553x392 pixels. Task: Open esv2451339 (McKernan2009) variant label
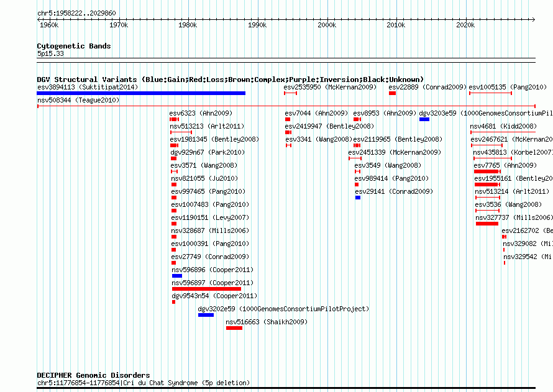[395, 152]
